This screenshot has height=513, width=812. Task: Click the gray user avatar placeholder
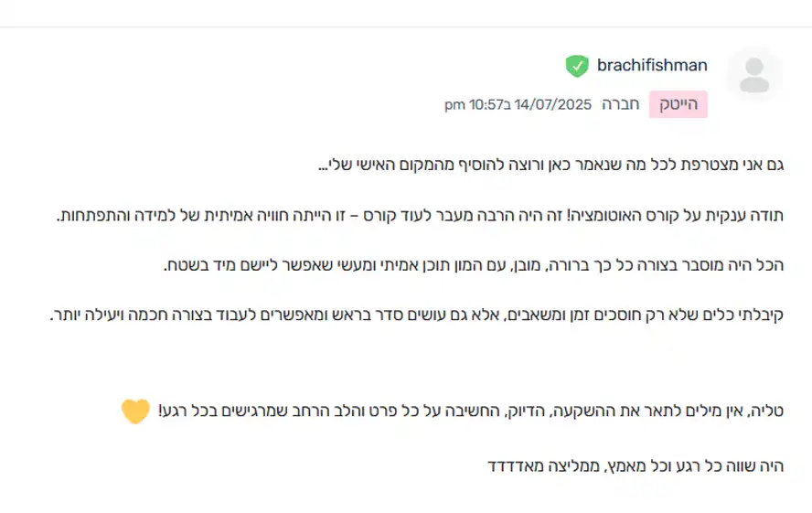point(754,75)
